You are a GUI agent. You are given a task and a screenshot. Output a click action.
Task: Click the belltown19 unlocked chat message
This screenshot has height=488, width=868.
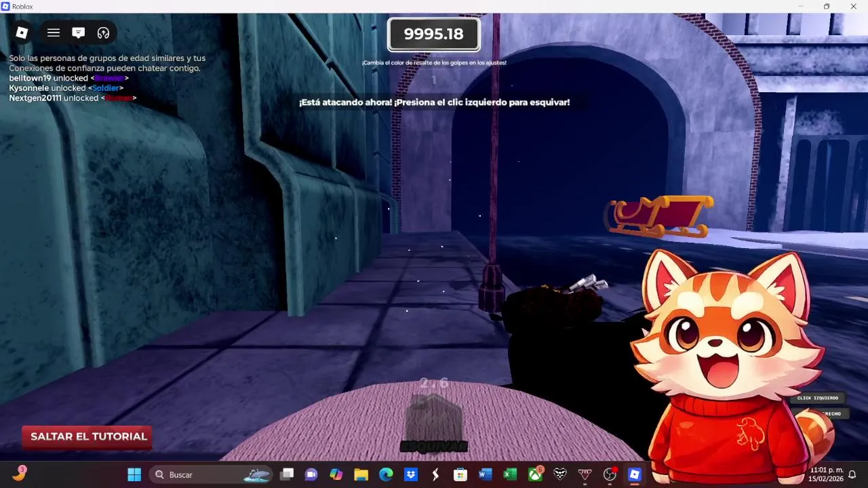(x=68, y=78)
